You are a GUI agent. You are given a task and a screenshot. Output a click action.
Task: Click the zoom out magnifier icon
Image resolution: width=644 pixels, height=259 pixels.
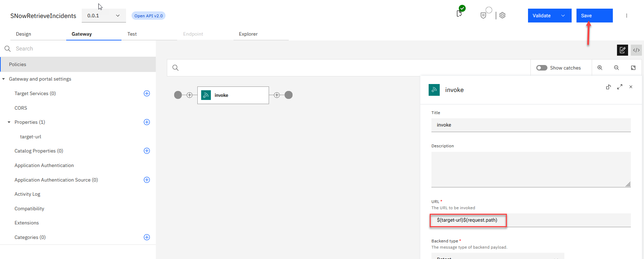[616, 68]
